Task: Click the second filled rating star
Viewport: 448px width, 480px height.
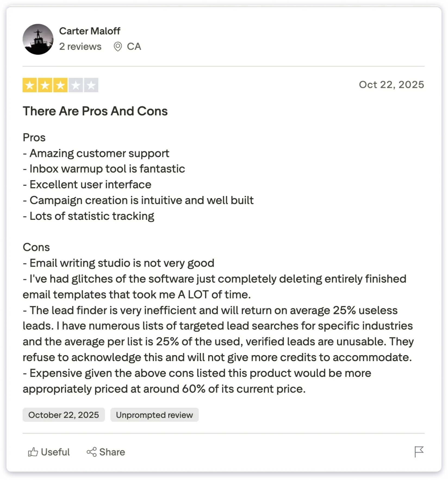Action: click(x=45, y=85)
